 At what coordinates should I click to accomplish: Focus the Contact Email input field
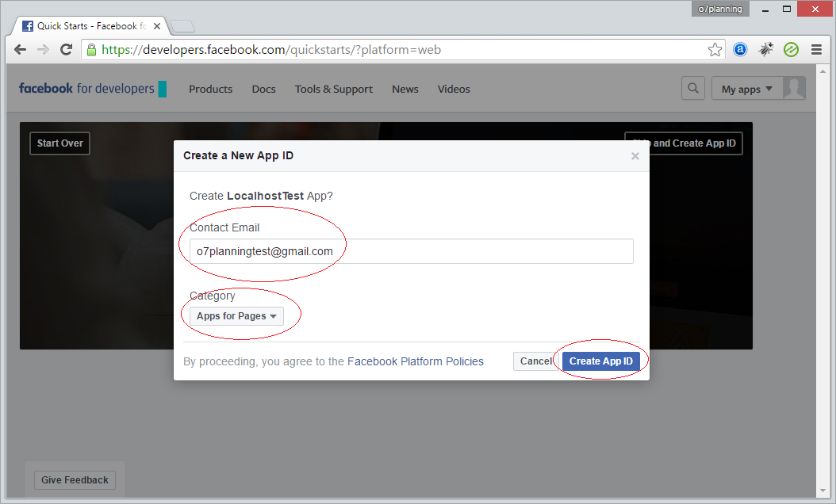click(x=412, y=251)
